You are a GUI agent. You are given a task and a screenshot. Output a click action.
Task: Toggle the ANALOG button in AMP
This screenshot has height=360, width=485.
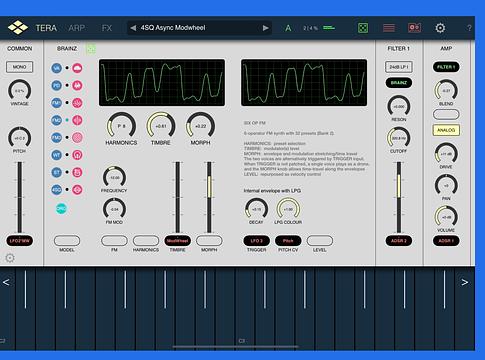(x=446, y=130)
